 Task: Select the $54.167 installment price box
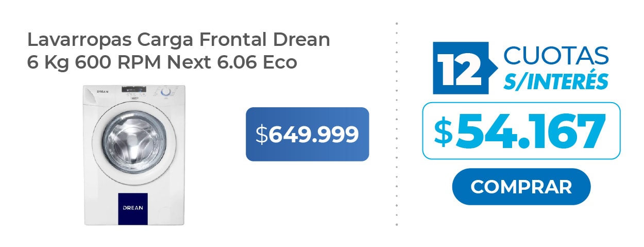[521, 131]
